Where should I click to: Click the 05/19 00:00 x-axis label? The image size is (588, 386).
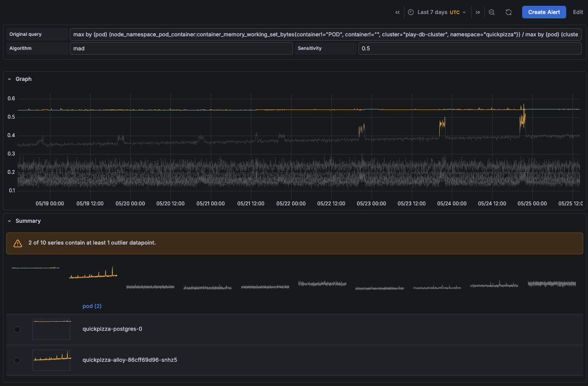(x=50, y=204)
